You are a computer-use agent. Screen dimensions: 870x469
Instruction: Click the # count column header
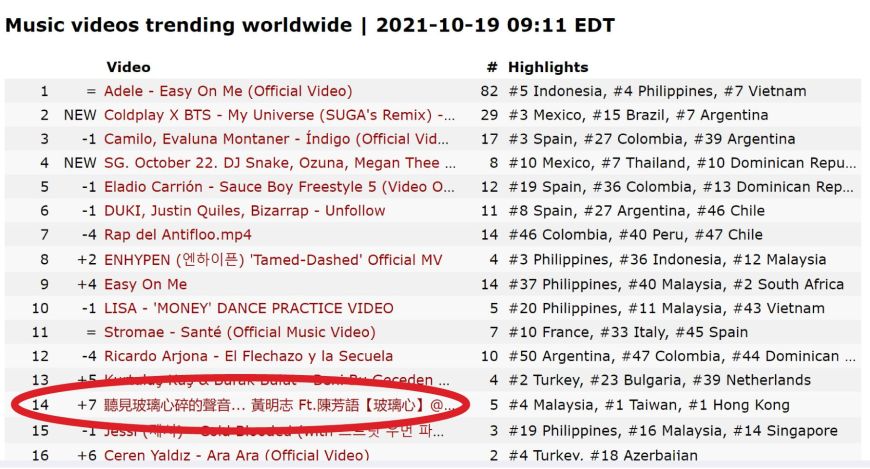tap(492, 67)
